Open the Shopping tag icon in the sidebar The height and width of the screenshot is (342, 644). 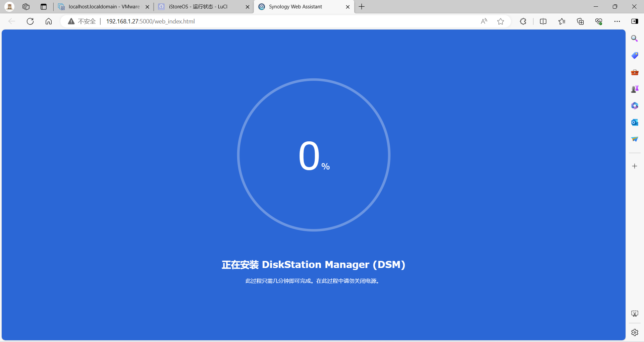coord(635,55)
